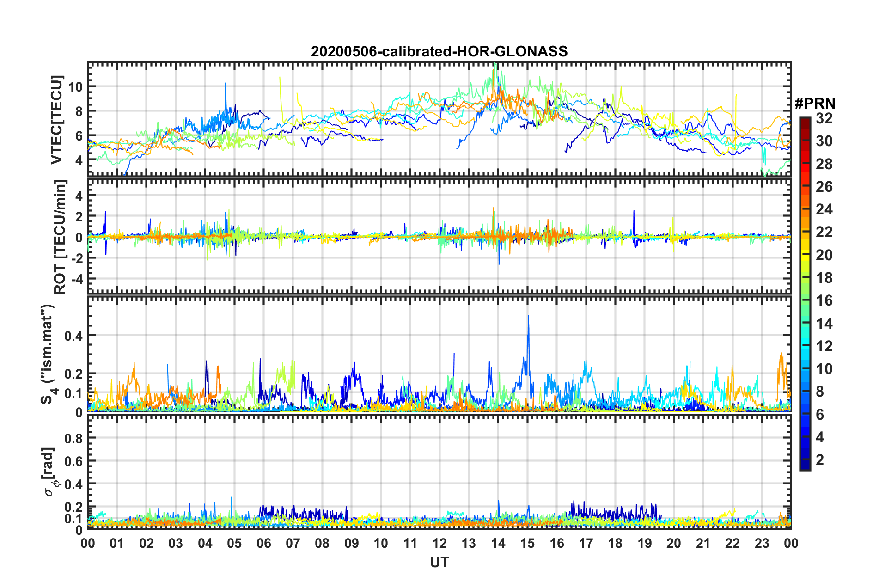Click x-axis tick label 06
The image size is (879, 588).
264,543
